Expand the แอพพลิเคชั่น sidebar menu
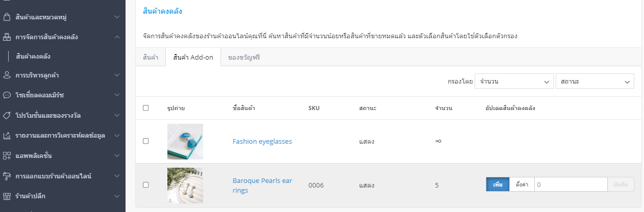Image resolution: width=644 pixels, height=212 pixels. tap(117, 155)
